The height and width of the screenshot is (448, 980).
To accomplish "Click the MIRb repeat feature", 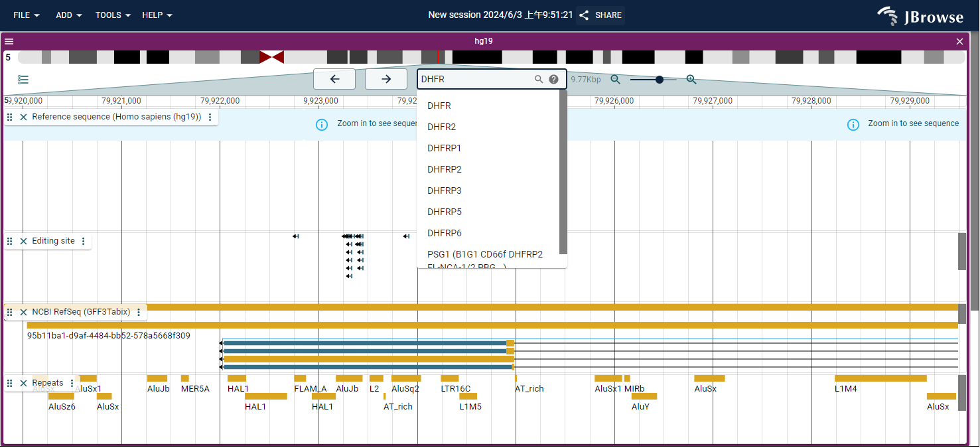I will pos(627,378).
